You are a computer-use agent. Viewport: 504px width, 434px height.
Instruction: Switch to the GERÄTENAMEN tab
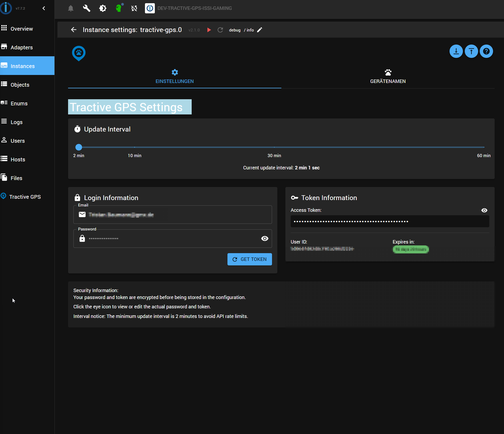[388, 77]
